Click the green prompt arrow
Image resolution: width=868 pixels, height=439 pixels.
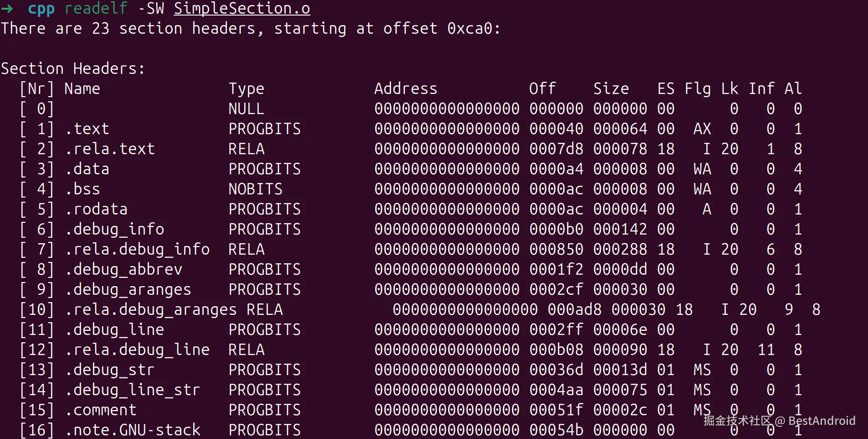[x=7, y=8]
